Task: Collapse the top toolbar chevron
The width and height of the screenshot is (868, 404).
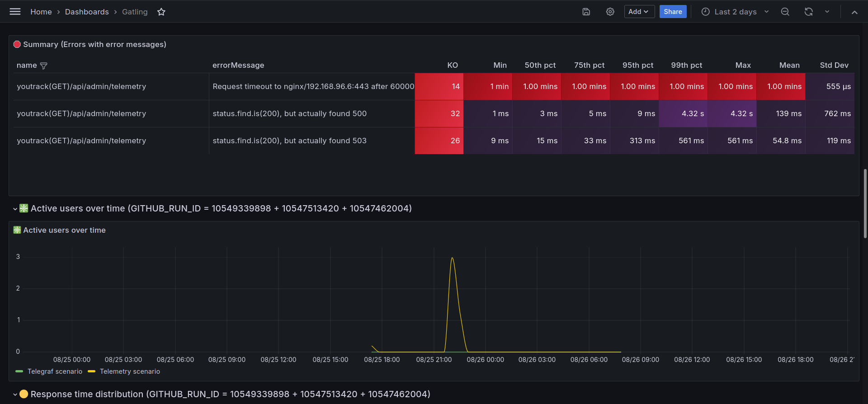Action: 854,12
